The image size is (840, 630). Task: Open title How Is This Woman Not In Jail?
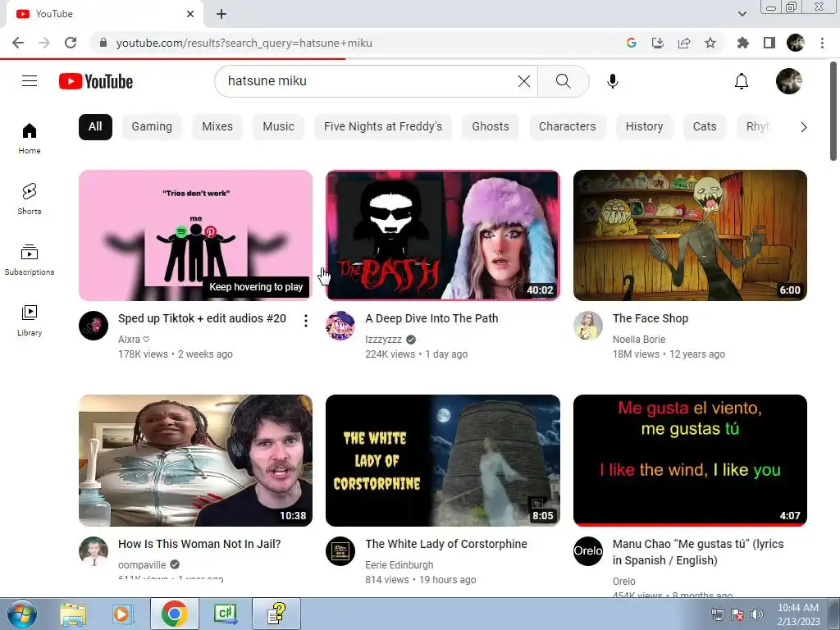199,544
